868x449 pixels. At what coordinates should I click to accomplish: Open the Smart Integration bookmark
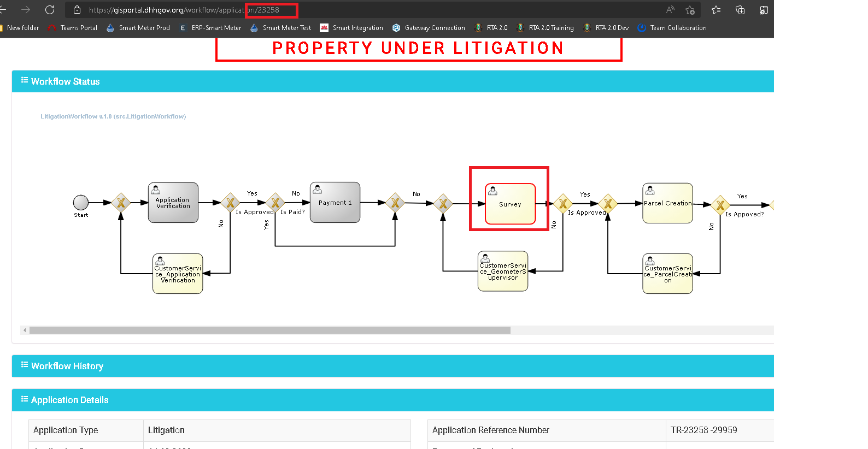click(x=351, y=28)
